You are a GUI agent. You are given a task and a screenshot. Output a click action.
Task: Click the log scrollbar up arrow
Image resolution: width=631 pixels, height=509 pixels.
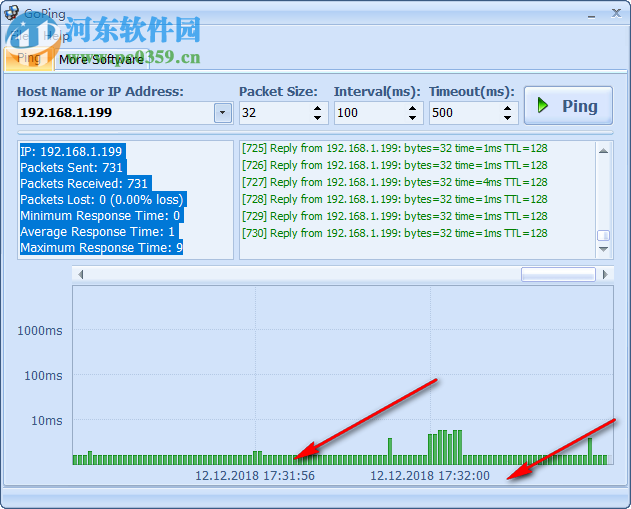pyautogui.click(x=603, y=150)
